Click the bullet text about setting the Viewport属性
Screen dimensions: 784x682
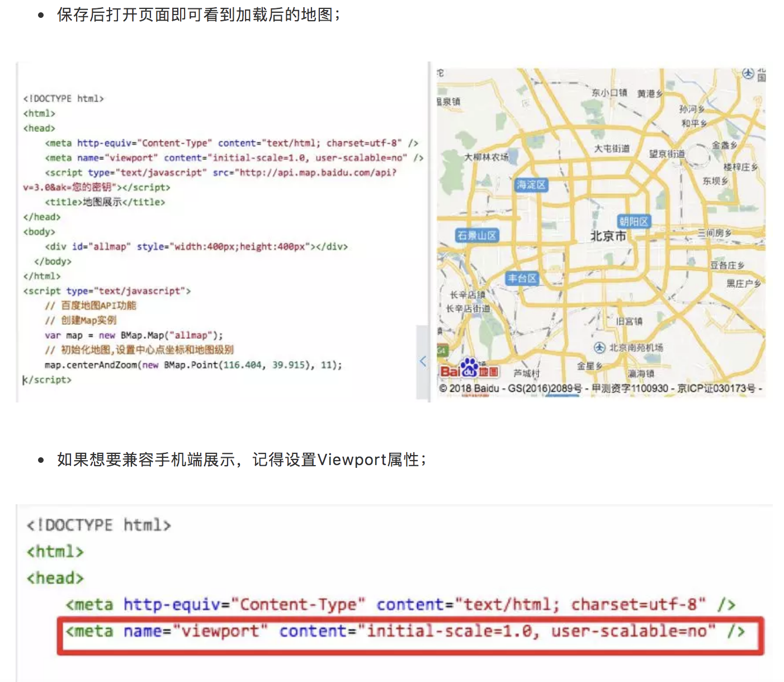(x=241, y=460)
